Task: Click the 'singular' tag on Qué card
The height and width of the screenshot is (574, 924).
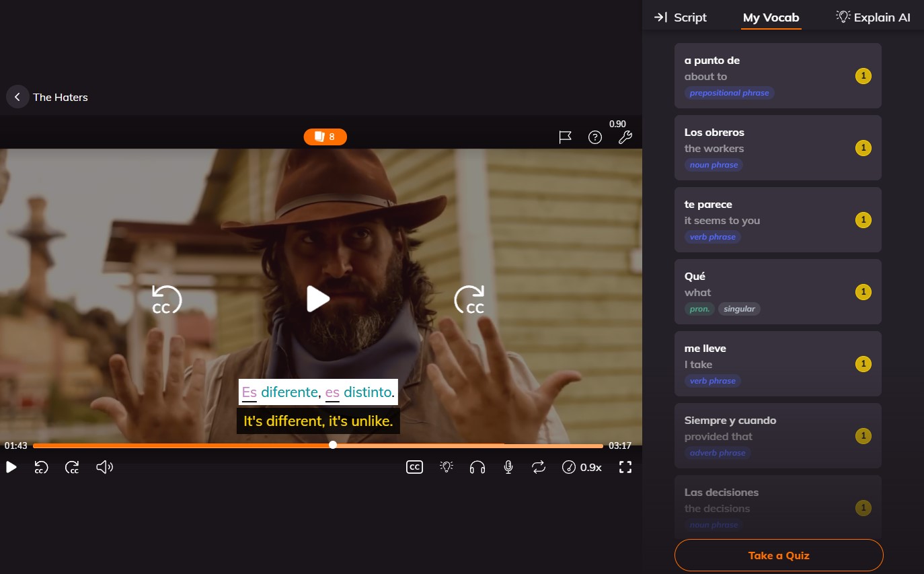Action: [x=739, y=309]
